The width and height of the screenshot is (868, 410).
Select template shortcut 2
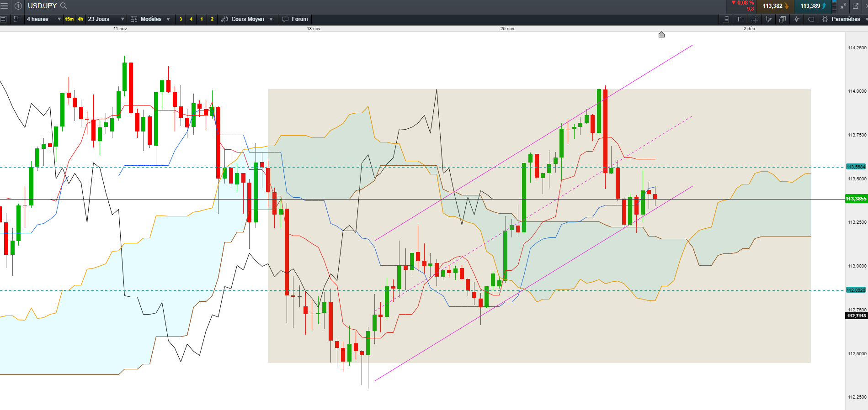[x=212, y=19]
